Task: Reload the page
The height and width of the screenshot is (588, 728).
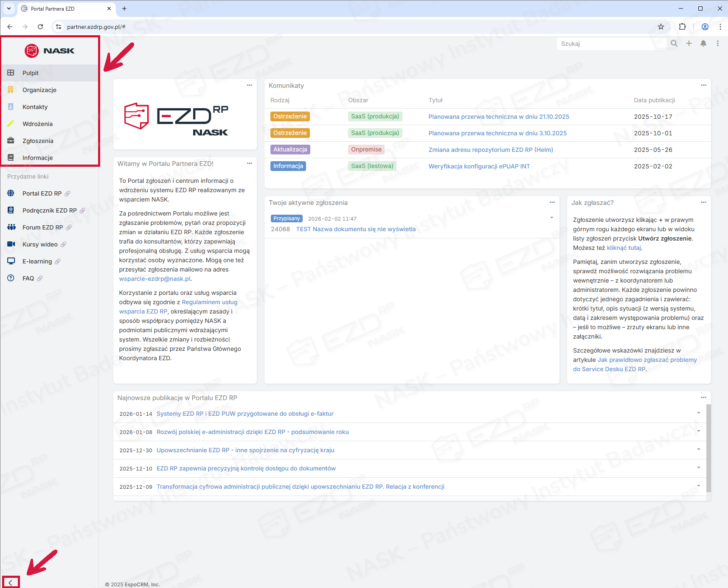Action: (40, 27)
